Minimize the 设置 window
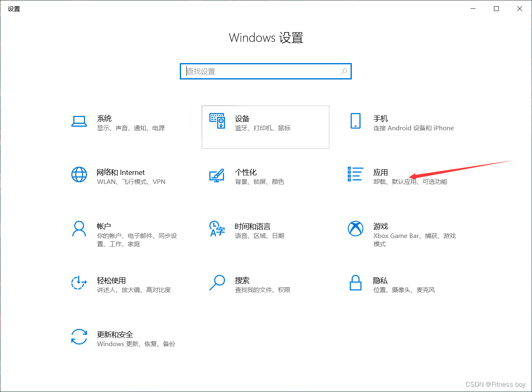 pos(473,9)
